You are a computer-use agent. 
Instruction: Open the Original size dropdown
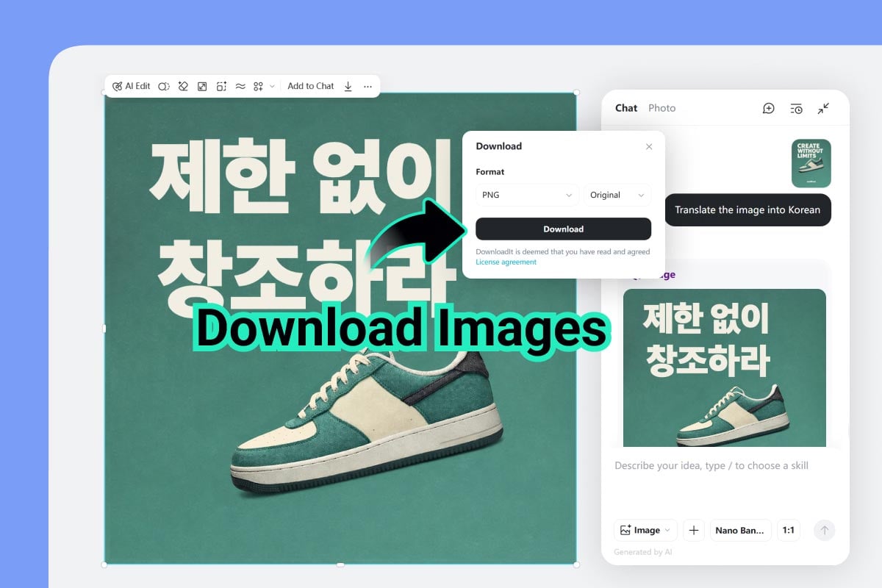tap(617, 195)
